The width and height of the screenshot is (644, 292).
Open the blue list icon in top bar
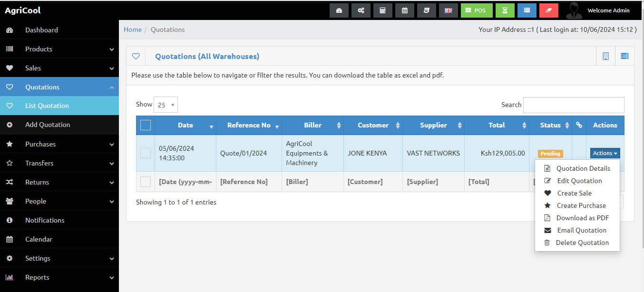(527, 10)
